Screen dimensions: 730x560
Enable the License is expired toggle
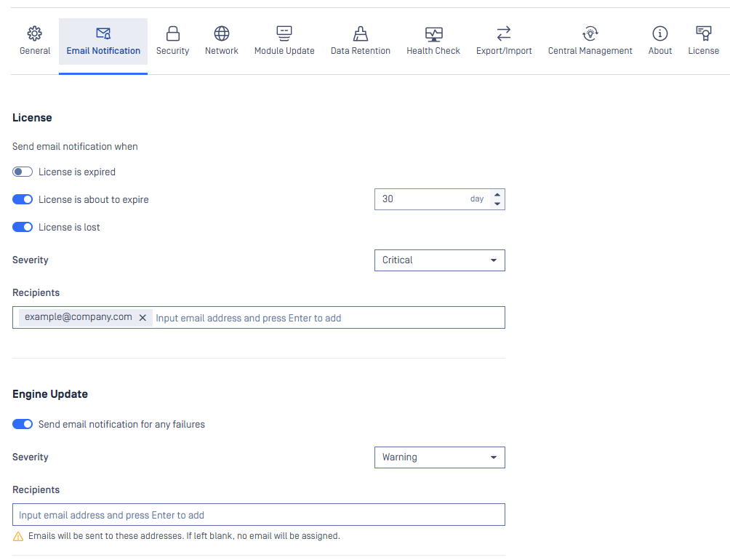coord(23,172)
